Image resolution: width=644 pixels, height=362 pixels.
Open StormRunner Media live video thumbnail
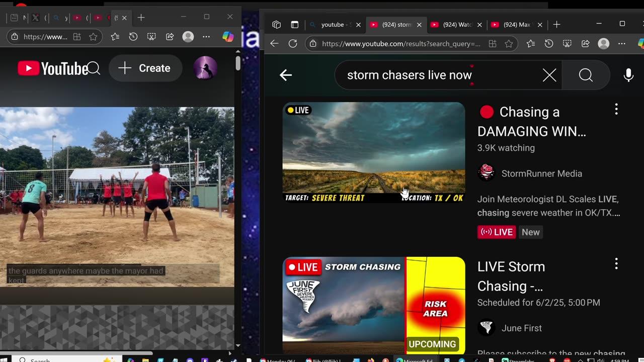coord(374,152)
